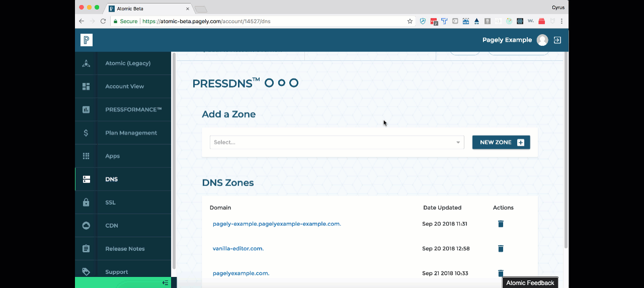Image resolution: width=644 pixels, height=288 pixels.
Task: Click the NEW ZONE button
Action: tap(501, 142)
